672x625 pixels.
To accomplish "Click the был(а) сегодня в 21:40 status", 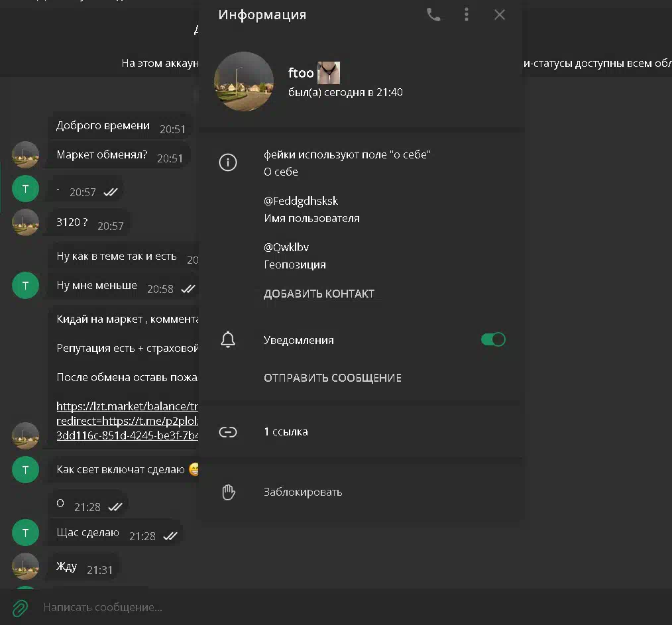I will pos(345,92).
